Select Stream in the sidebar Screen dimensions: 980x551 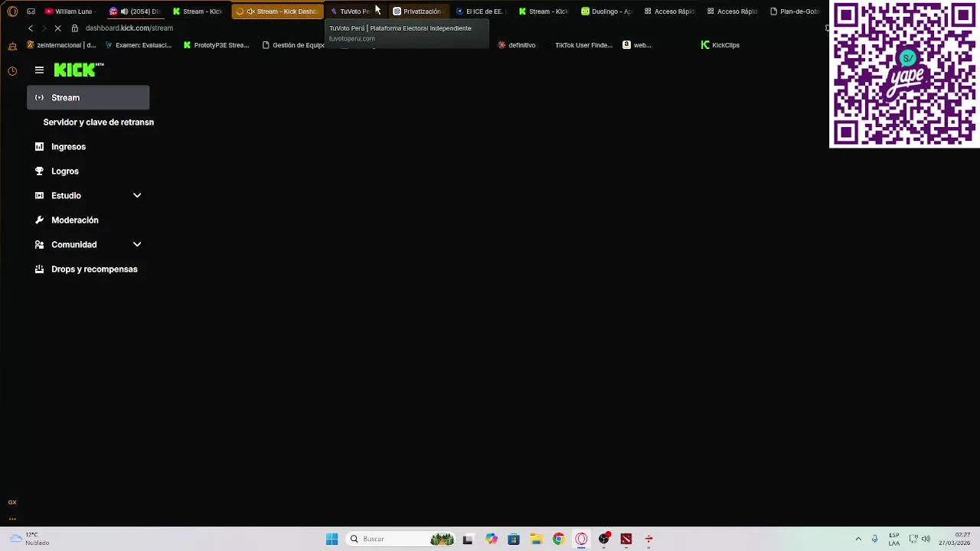point(88,97)
